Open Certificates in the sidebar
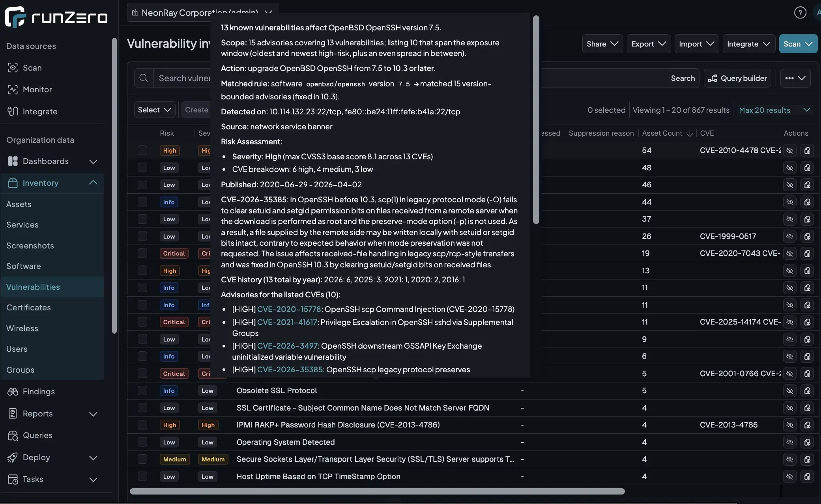 click(x=28, y=308)
